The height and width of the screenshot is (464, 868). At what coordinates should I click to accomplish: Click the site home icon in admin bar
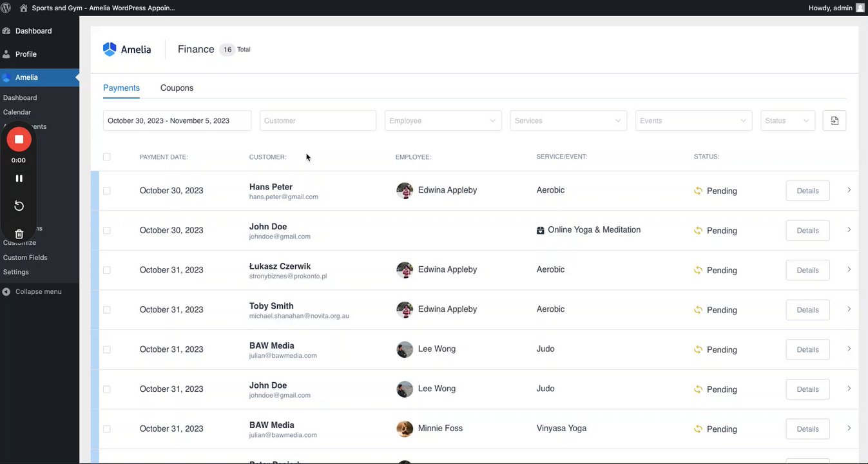(x=24, y=8)
